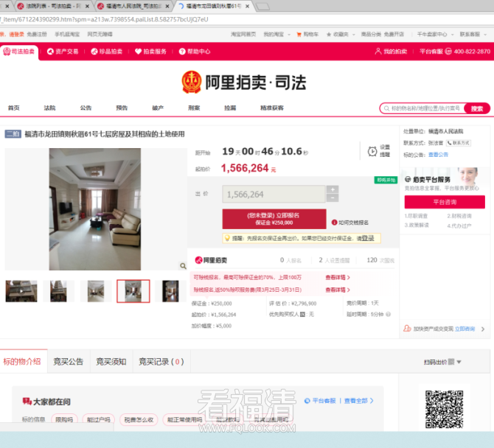Expand the 扫码出价 dropdown
494x448 pixels.
tap(459, 362)
